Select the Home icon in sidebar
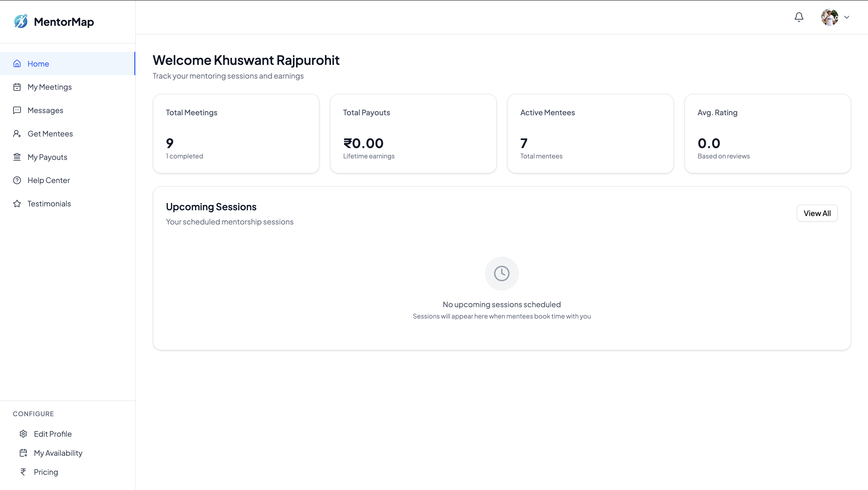The image size is (868, 490). point(17,64)
